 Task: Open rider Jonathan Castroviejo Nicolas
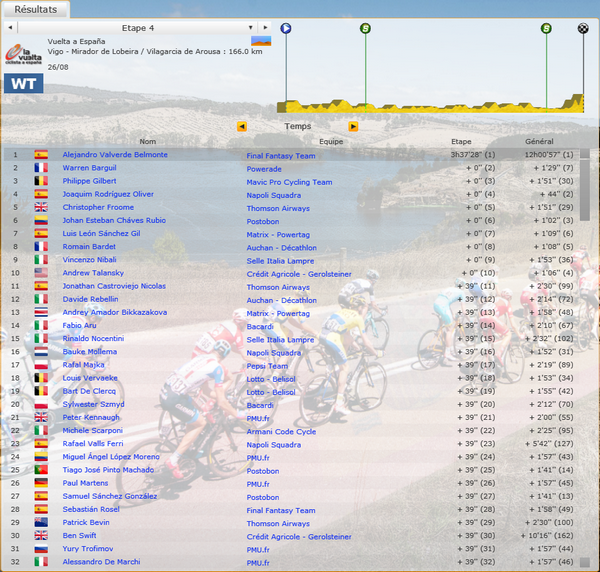114,286
